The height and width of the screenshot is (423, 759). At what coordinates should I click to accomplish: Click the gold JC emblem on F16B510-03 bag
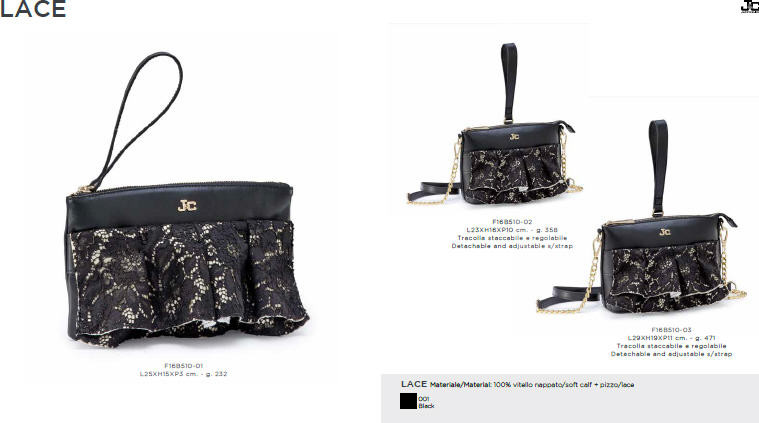coord(665,232)
